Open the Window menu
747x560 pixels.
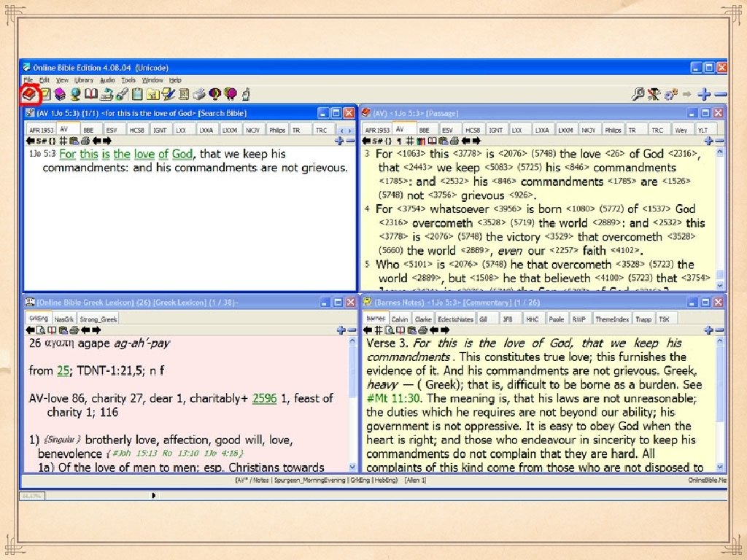[x=152, y=80]
